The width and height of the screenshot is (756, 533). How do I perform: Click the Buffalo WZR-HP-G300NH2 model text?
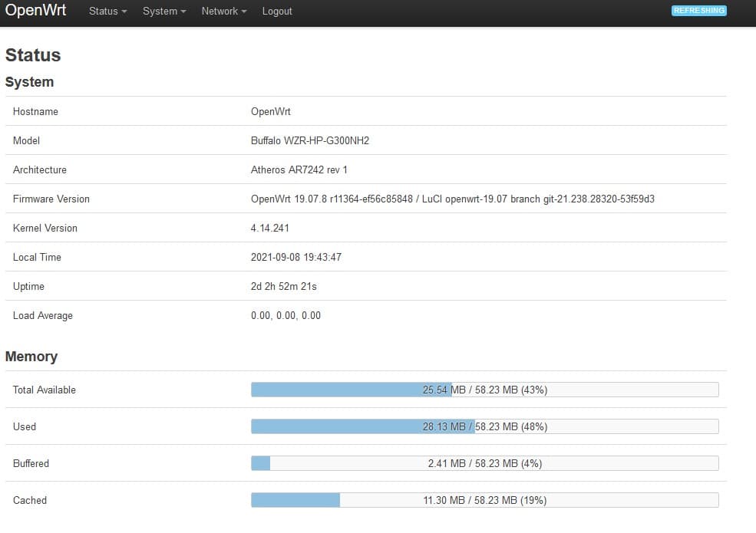[309, 140]
